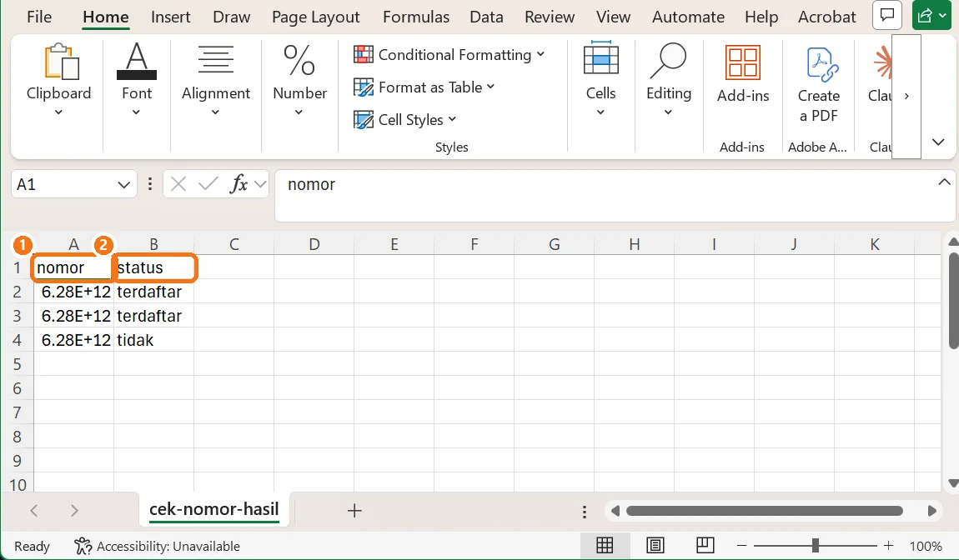Screen dimensions: 959x560
Task: Open zoom dialog via 100% label
Action: click(926, 546)
